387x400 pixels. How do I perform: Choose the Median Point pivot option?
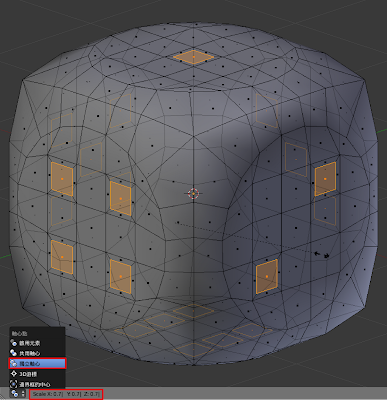coord(37,353)
